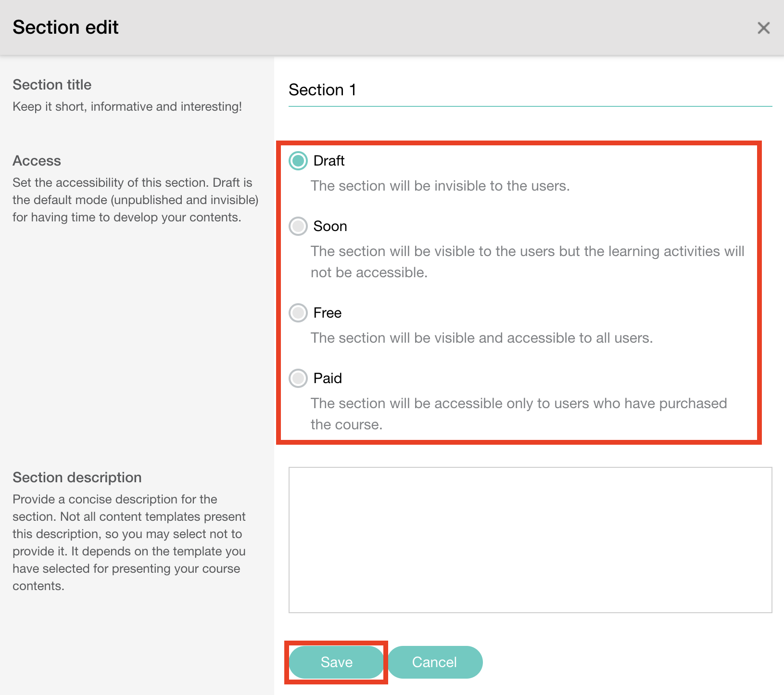Image resolution: width=784 pixels, height=695 pixels.
Task: Select the Soon access option
Action: (x=298, y=226)
